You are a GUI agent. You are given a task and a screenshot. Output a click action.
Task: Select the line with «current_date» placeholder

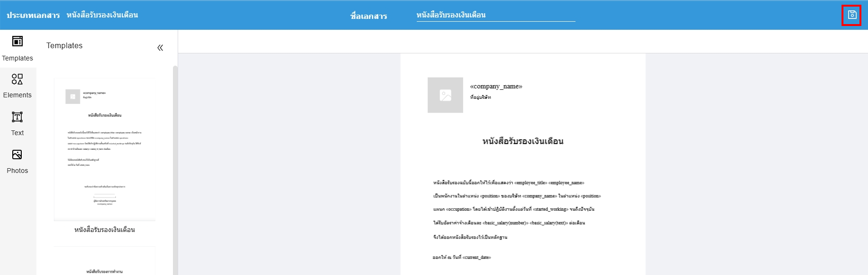(x=462, y=258)
